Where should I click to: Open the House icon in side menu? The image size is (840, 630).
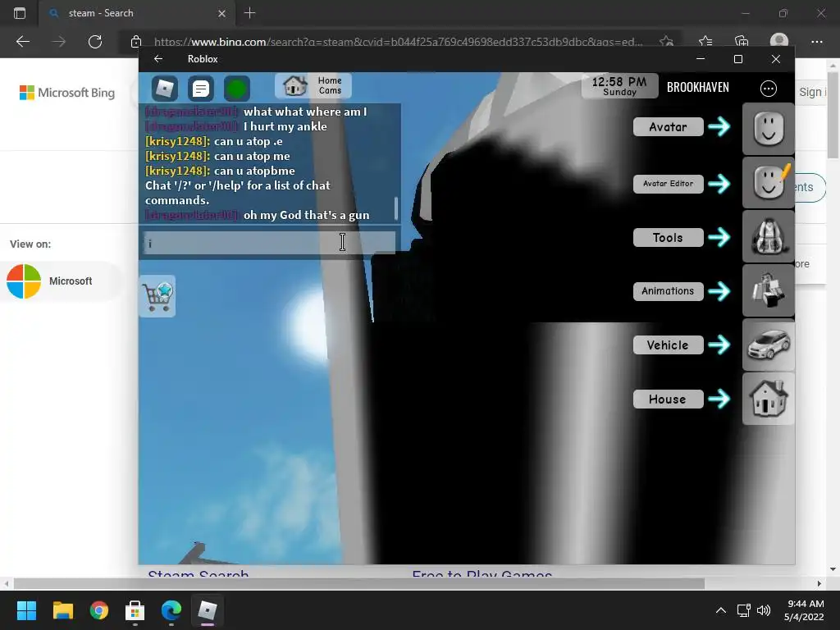coord(768,399)
